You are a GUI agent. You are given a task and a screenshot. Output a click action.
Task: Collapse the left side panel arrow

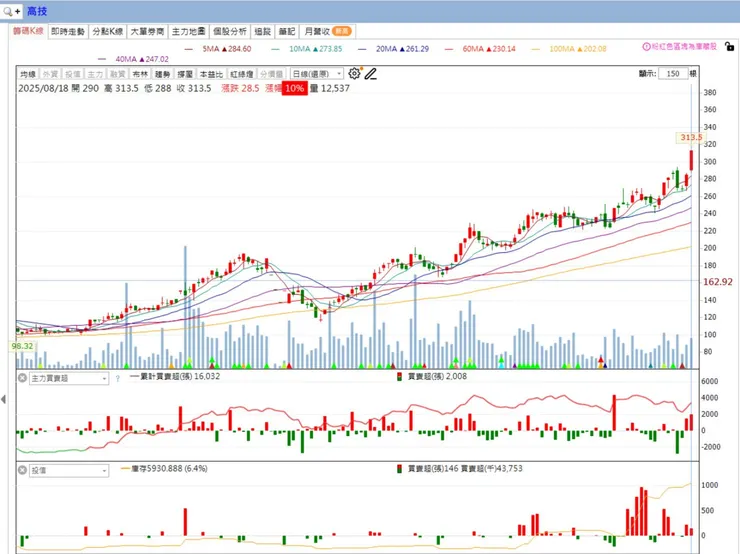4,399
